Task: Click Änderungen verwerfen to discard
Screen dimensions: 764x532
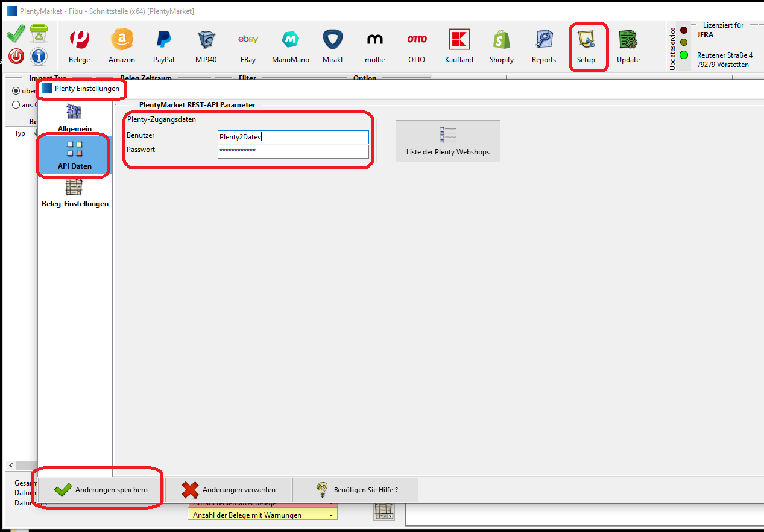Action: (229, 490)
